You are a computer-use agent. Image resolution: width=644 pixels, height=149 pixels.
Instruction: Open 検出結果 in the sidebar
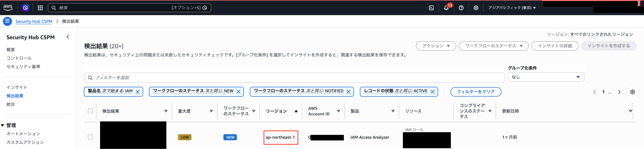click(x=15, y=96)
